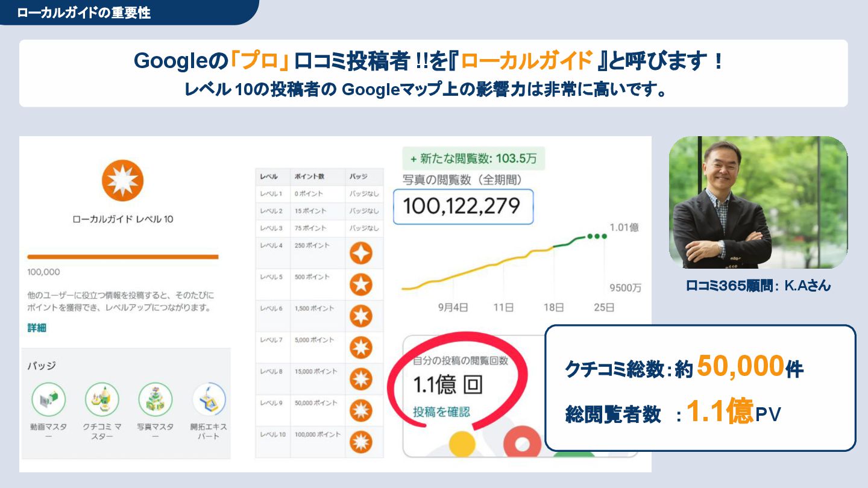
Task: Open the 投稿を確認 link
Action: click(x=441, y=412)
